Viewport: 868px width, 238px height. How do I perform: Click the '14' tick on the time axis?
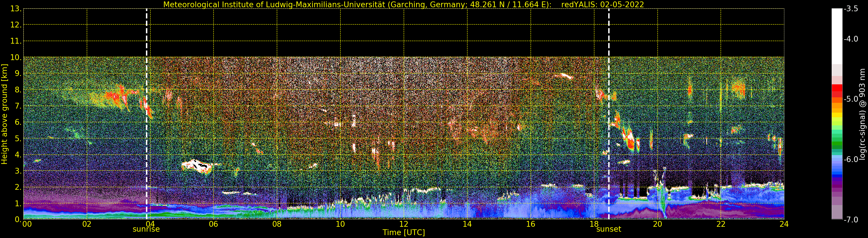pyautogui.click(x=467, y=224)
